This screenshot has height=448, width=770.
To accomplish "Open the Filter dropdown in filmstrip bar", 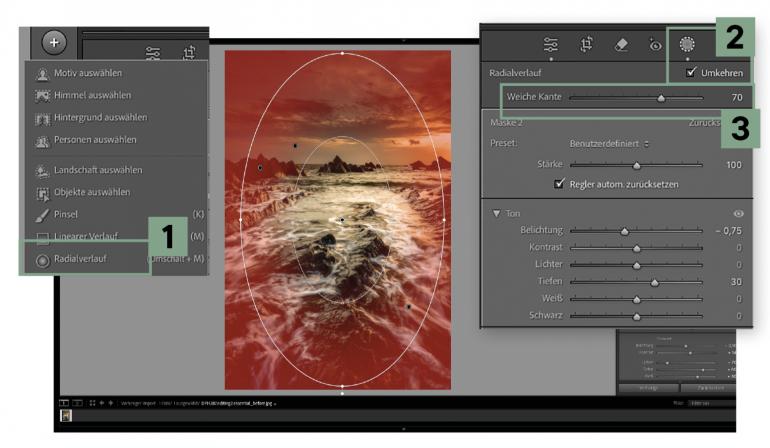I will [711, 403].
